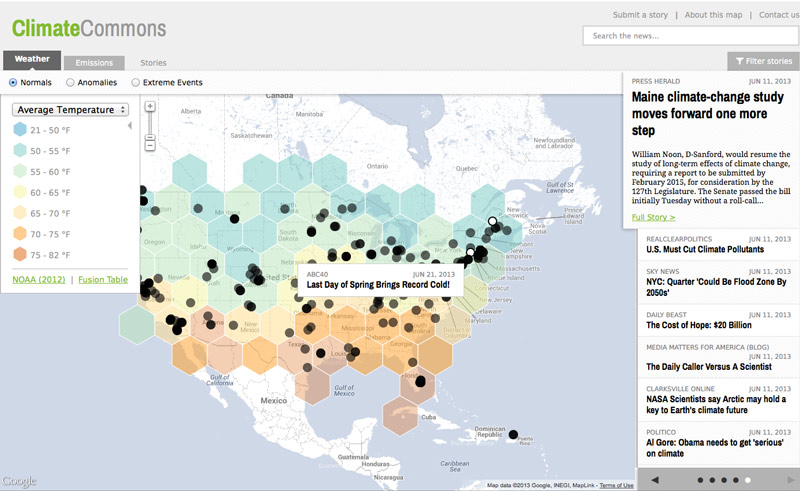Click the story marker dot near Puerto Rico
Viewport: 800px width, 491px height.
513,434
